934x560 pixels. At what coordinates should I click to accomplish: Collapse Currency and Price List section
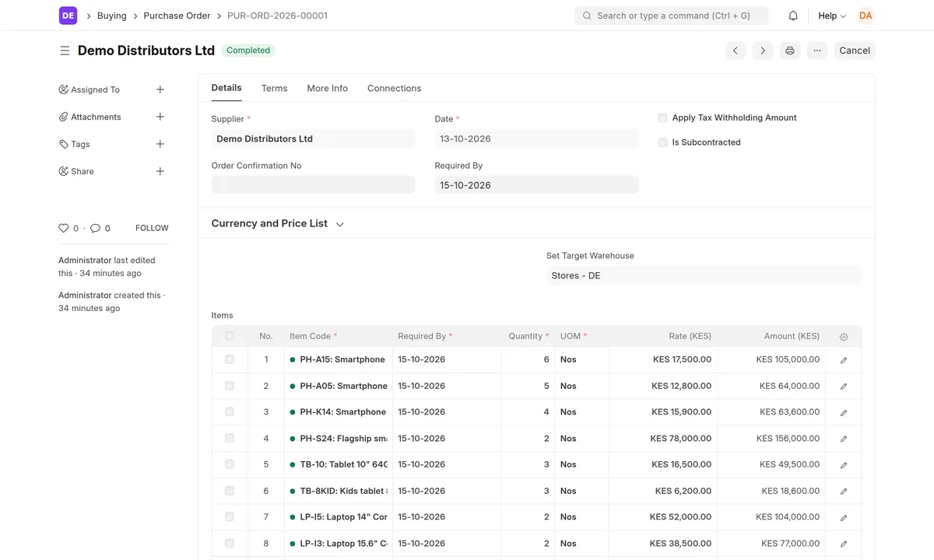[x=278, y=223]
